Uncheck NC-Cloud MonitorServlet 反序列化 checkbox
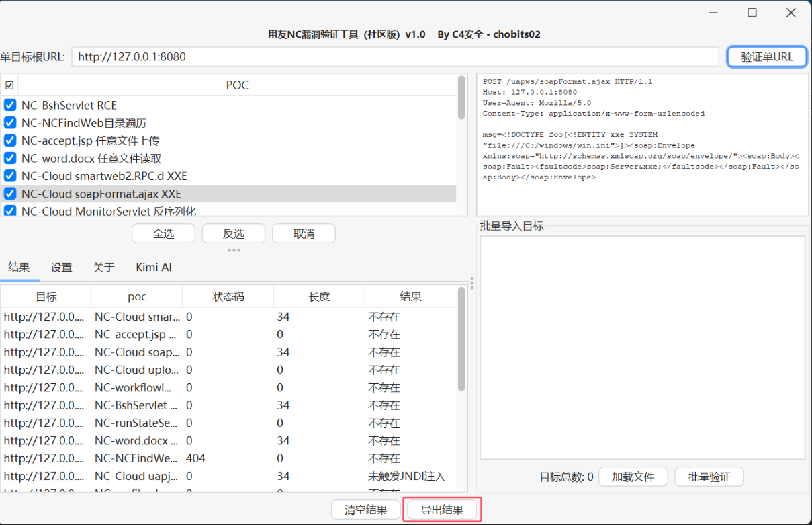Viewport: 812px width, 525px height. point(10,211)
